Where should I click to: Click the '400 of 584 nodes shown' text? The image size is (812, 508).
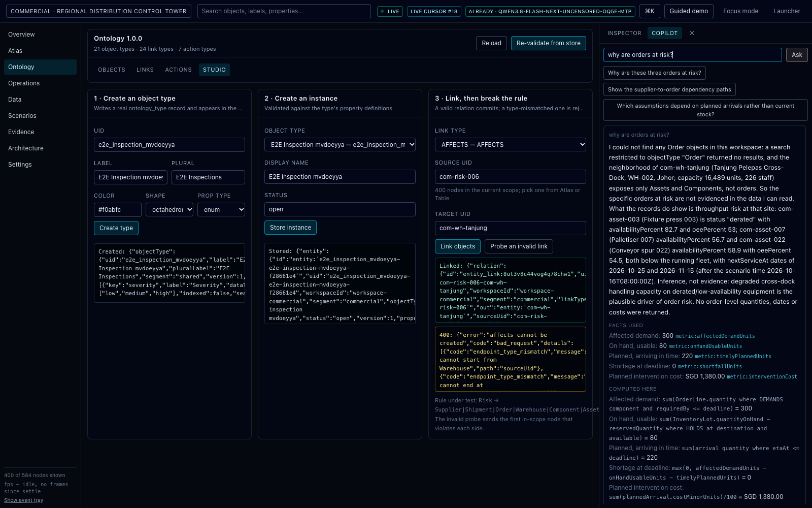click(35, 475)
